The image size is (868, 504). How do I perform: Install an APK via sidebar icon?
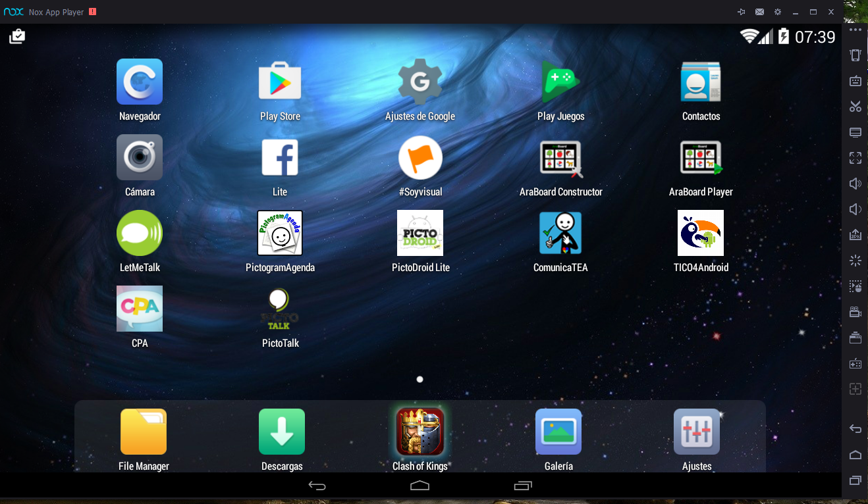tap(855, 235)
